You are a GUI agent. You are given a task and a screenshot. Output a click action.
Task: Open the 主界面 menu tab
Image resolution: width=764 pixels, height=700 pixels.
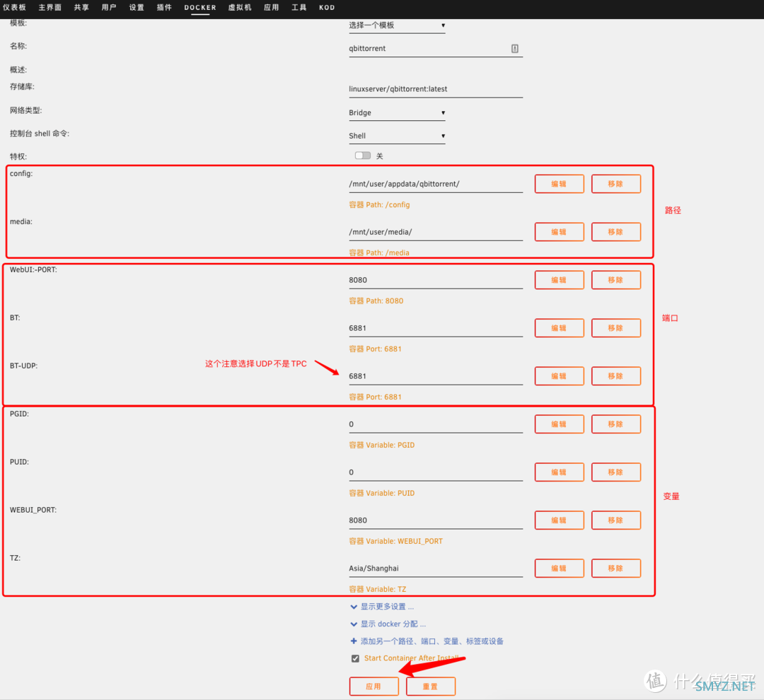click(50, 7)
